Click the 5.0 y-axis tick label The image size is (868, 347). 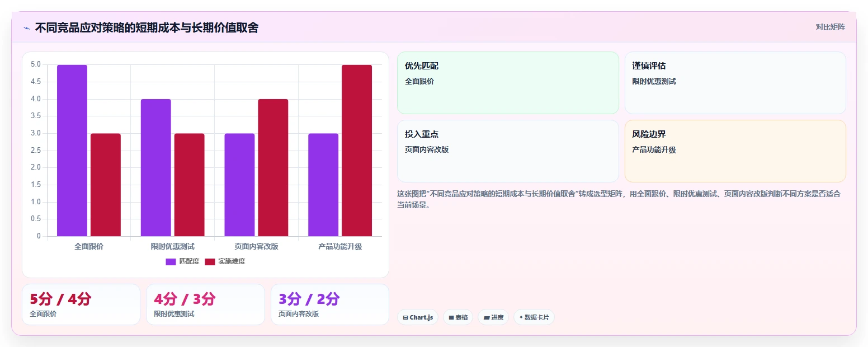click(x=36, y=64)
